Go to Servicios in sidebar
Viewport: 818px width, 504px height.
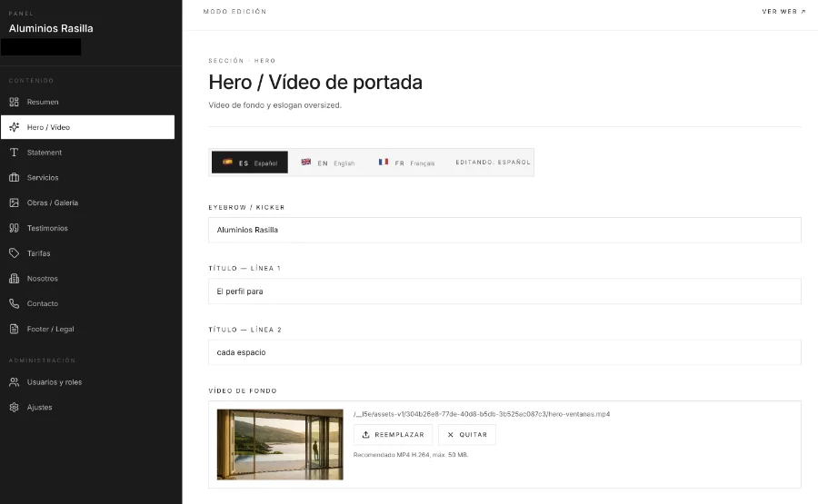[87, 177]
